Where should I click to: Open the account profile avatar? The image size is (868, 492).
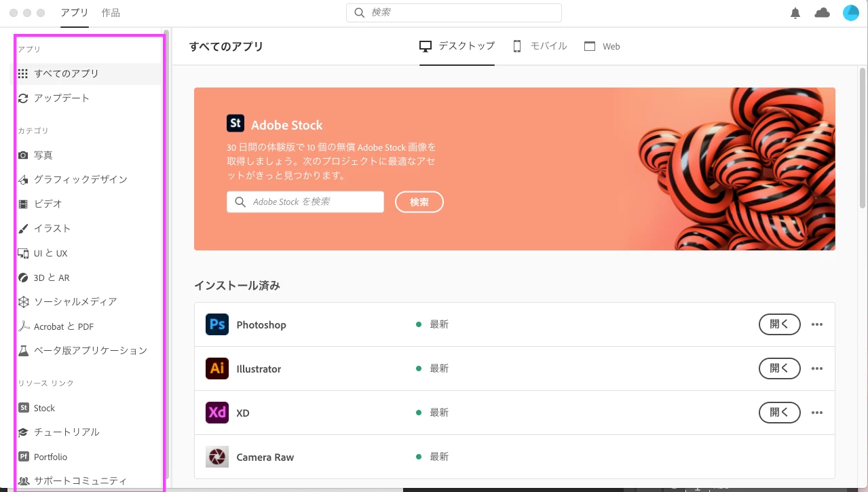[851, 13]
